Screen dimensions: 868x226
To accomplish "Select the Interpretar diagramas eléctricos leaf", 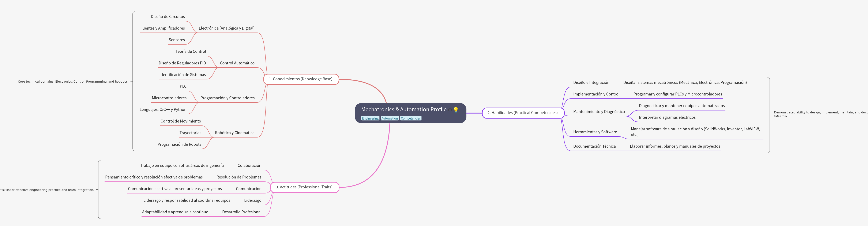I will click(x=667, y=118).
